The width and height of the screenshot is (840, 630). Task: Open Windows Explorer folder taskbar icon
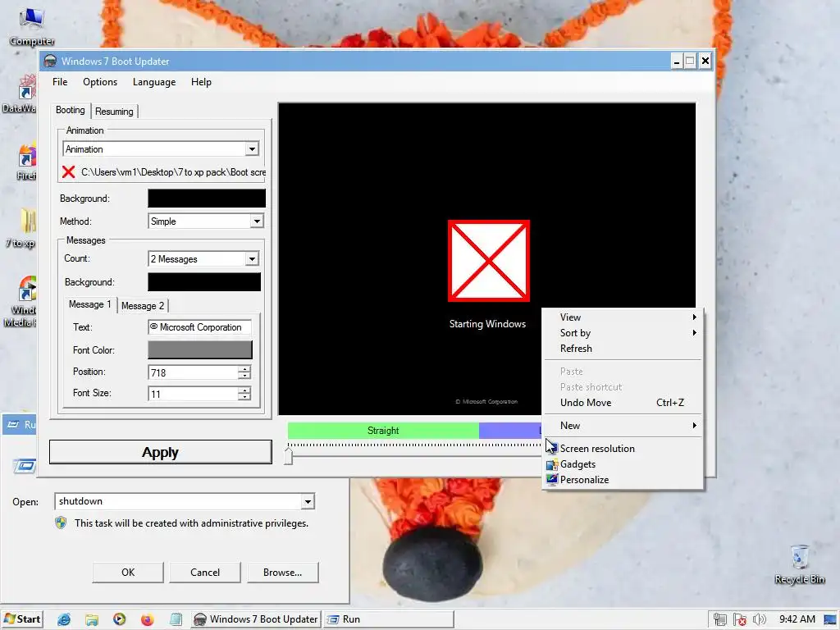pyautogui.click(x=92, y=619)
